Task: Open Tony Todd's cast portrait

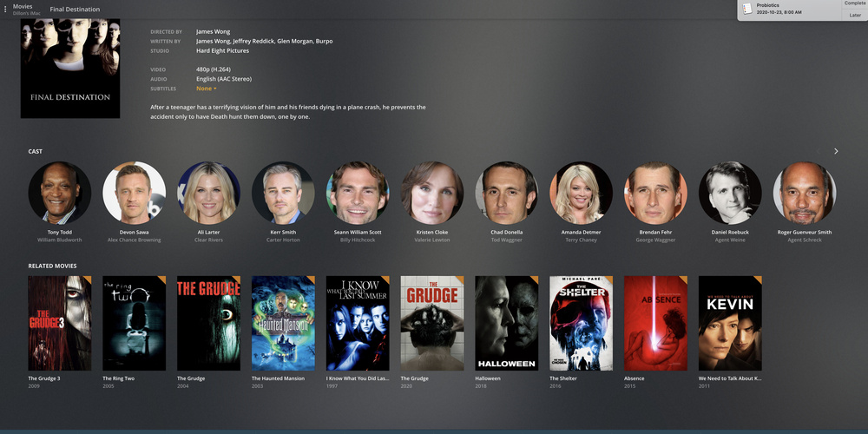Action: [x=60, y=193]
